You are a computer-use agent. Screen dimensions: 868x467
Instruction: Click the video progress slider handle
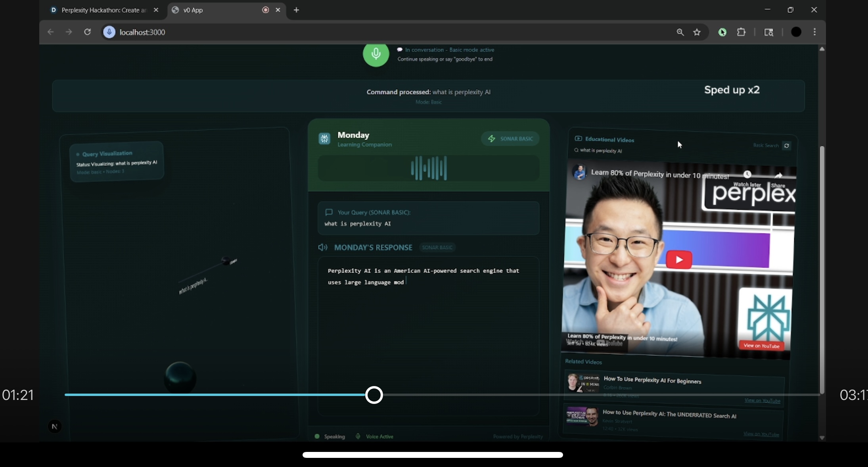tap(374, 395)
